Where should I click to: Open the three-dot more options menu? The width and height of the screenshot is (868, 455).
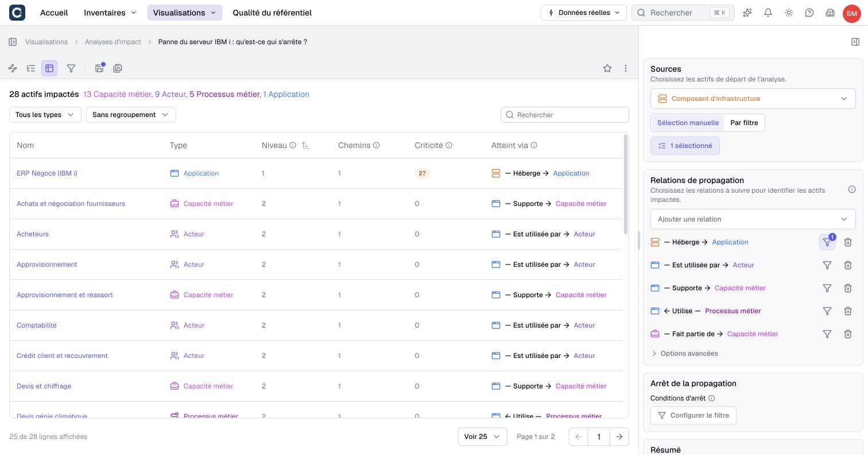626,68
